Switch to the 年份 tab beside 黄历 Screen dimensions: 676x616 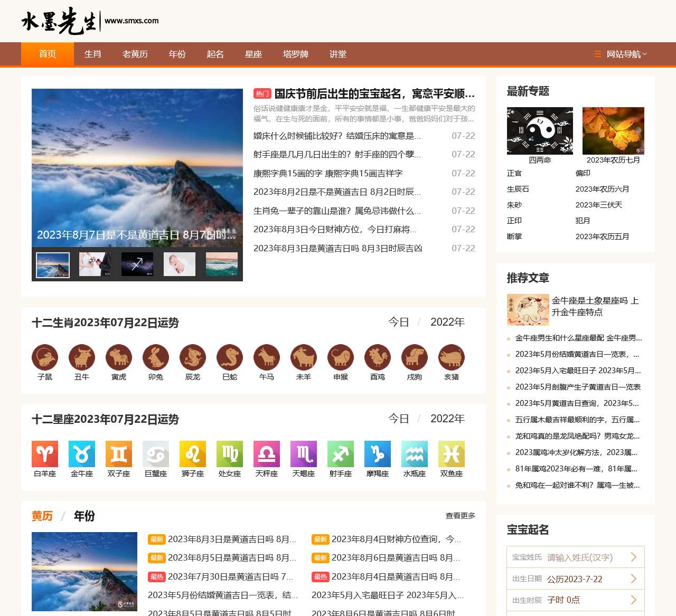pyautogui.click(x=84, y=516)
